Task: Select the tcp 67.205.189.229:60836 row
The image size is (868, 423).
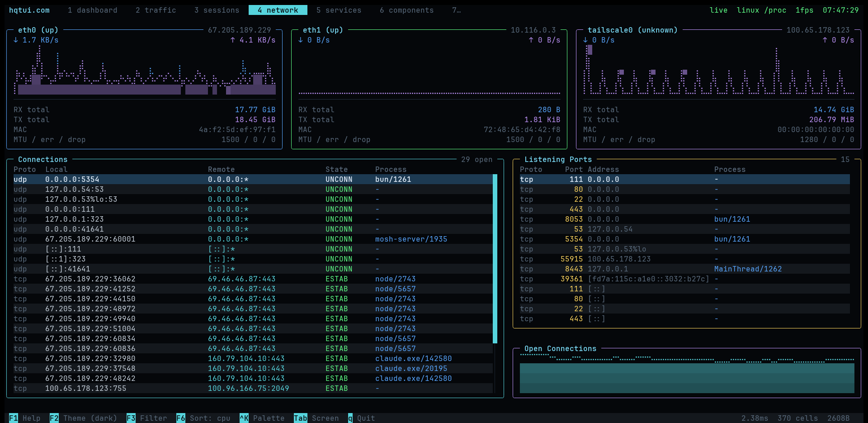Action: (x=253, y=348)
